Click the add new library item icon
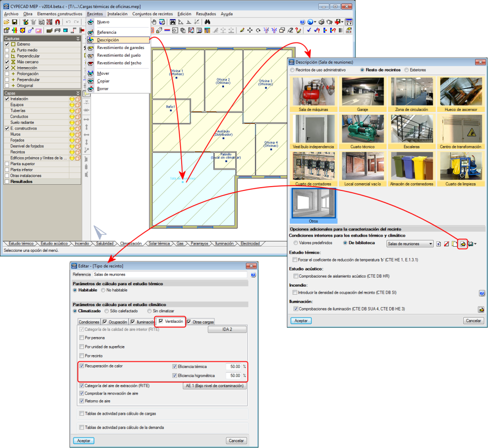 tap(438, 244)
